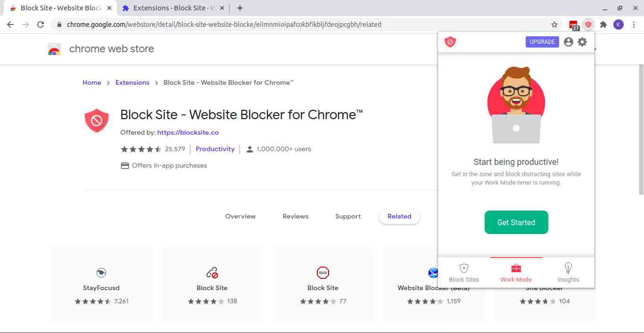Click the StayFocusd eye icon
The image size is (644, 333).
coord(101,272)
